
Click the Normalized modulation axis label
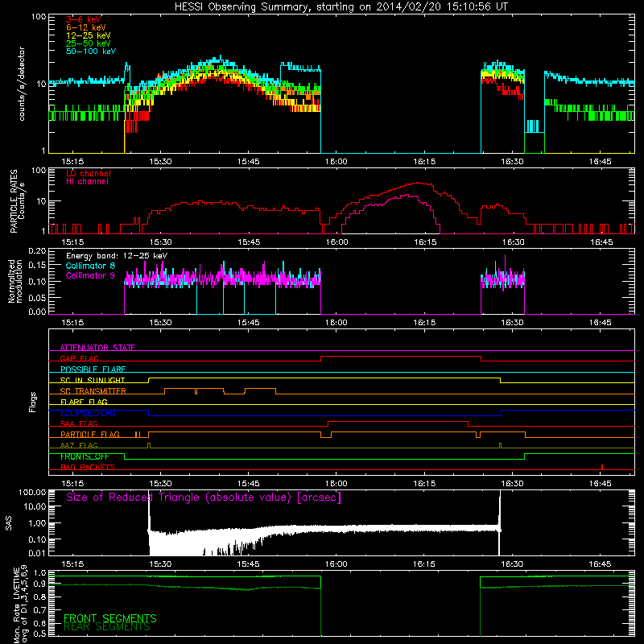[x=15, y=281]
